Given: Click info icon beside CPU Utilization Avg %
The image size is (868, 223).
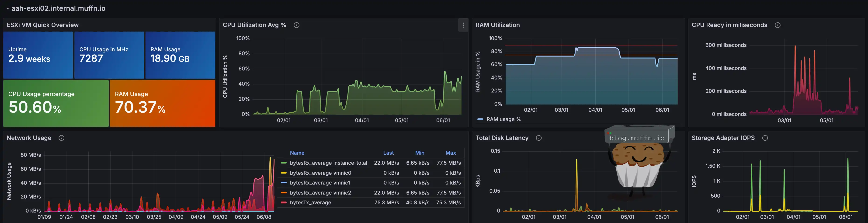Looking at the screenshot, I should point(296,25).
